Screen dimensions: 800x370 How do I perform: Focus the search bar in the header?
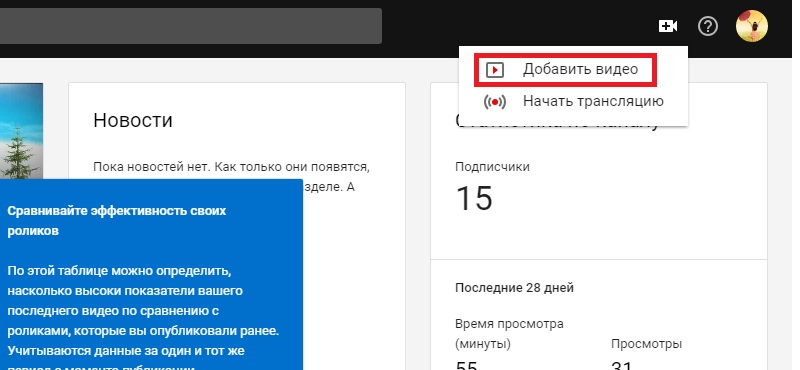click(191, 26)
